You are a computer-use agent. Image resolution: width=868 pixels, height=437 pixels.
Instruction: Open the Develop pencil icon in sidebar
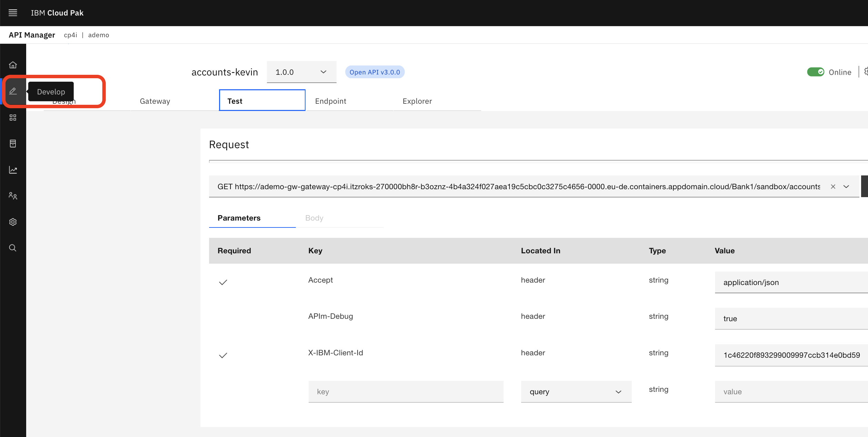(13, 91)
